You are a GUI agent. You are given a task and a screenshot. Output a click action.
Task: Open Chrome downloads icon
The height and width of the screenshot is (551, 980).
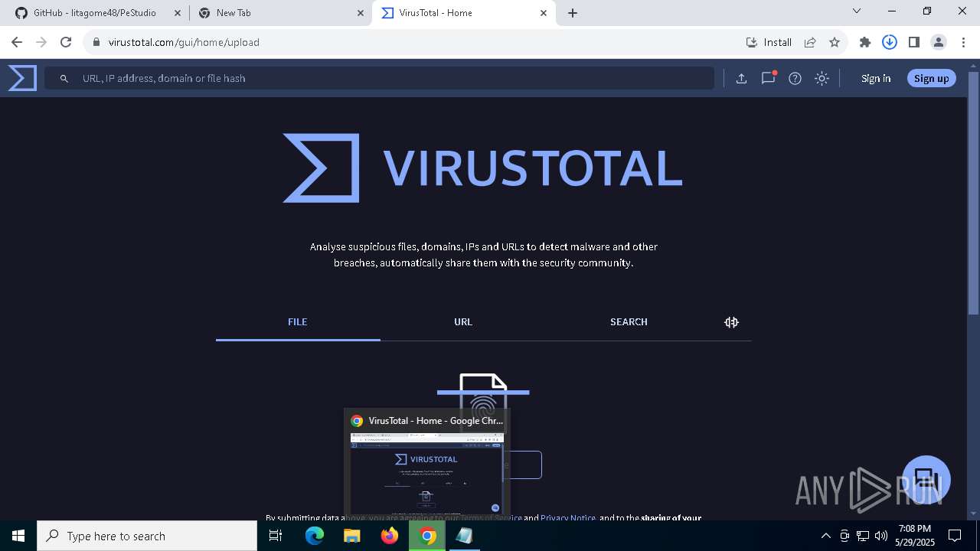pyautogui.click(x=890, y=42)
